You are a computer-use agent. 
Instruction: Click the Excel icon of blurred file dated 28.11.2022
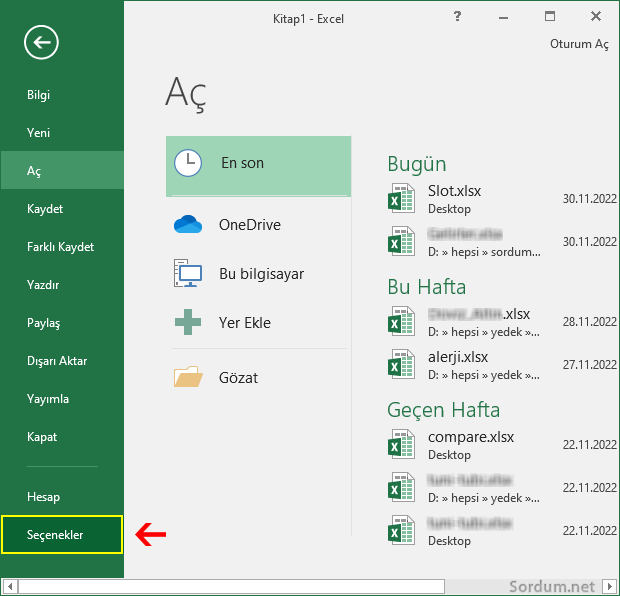pyautogui.click(x=401, y=322)
